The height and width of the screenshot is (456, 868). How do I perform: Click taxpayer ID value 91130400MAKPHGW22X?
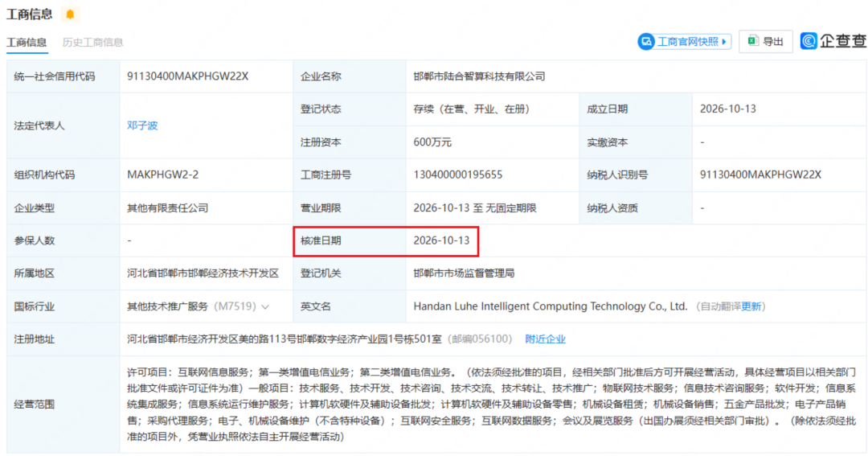tap(760, 175)
